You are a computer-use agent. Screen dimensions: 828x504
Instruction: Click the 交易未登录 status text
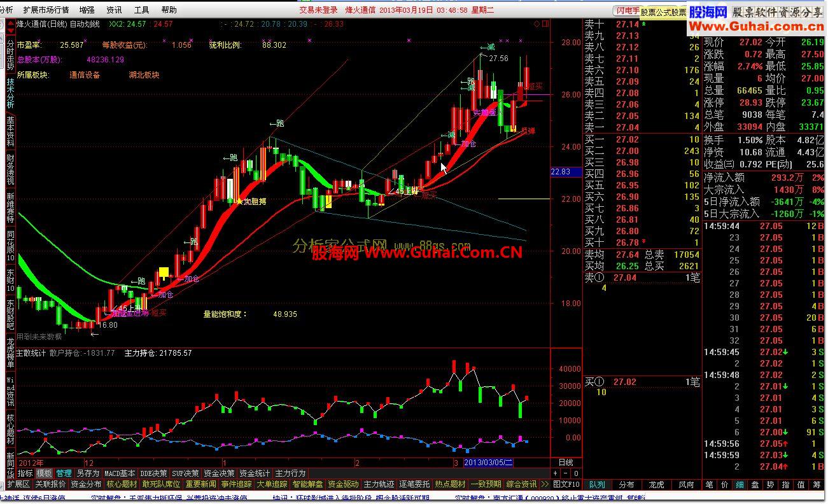tap(319, 10)
